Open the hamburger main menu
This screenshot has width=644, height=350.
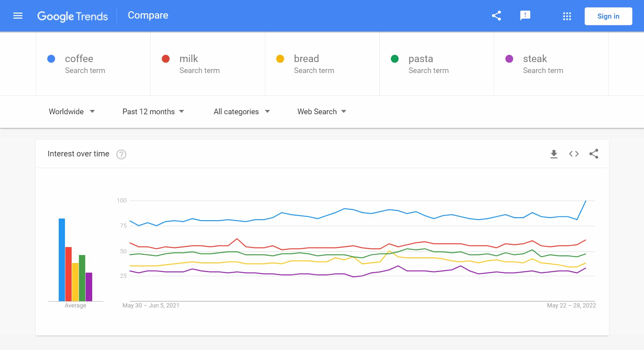click(x=18, y=16)
